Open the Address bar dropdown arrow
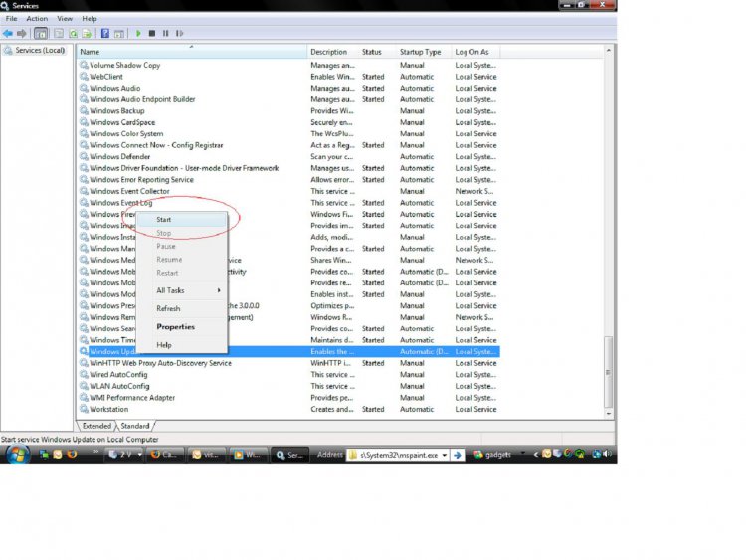 click(x=445, y=455)
